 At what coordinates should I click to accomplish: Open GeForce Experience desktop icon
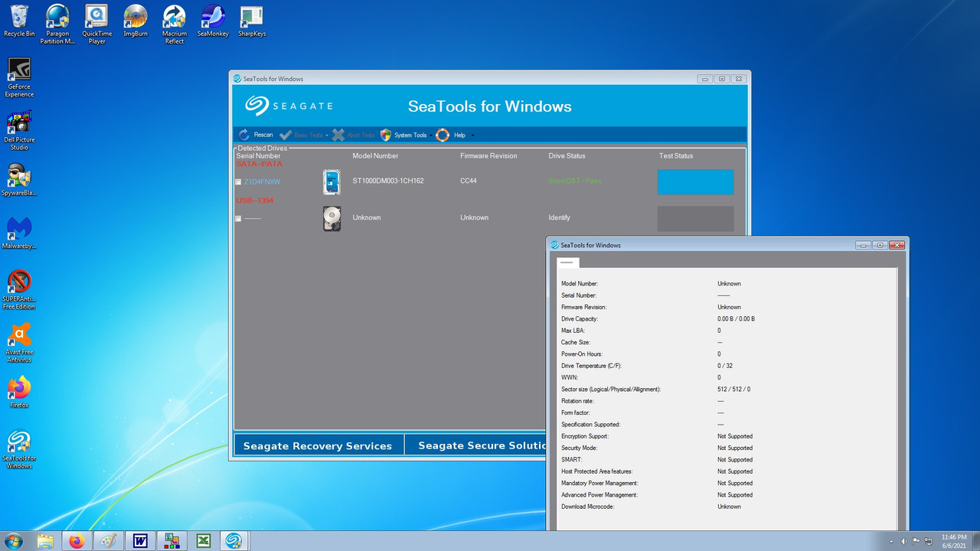19,77
